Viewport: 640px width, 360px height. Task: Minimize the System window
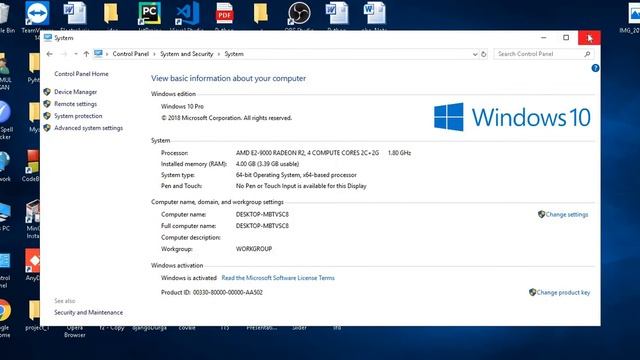(543, 38)
